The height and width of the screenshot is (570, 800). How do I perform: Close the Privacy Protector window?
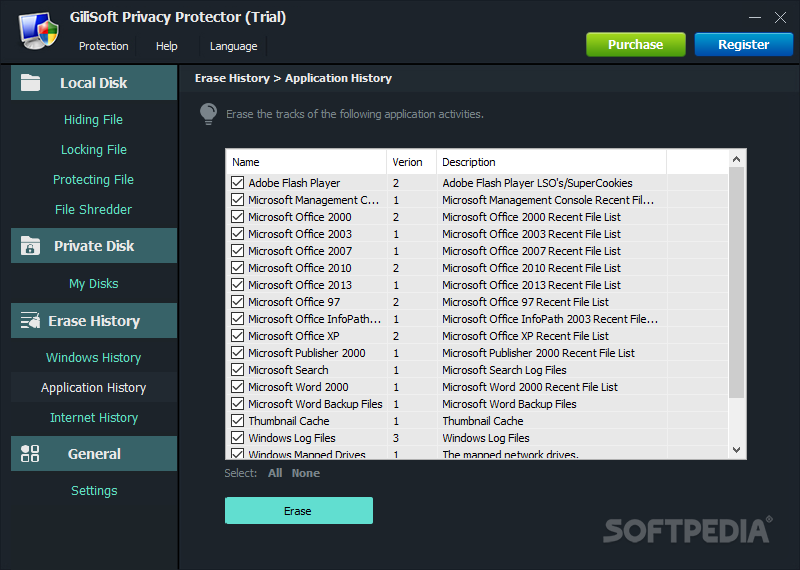780,17
